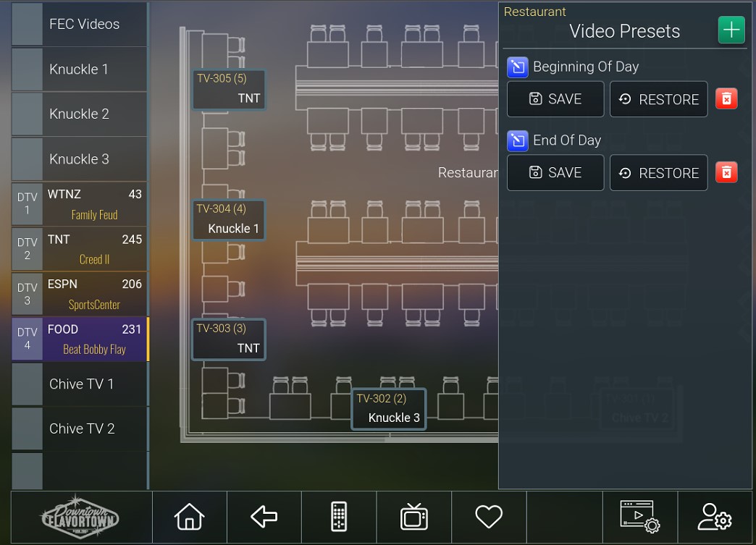Go back with the arrow icon
Viewport: 756px width, 545px height.
pyautogui.click(x=264, y=517)
